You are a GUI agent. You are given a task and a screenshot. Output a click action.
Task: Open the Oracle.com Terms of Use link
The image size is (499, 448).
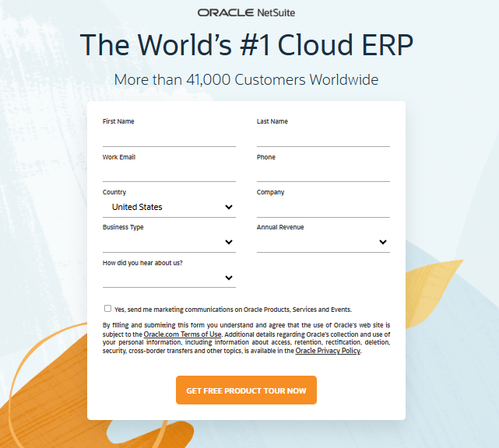pos(182,334)
